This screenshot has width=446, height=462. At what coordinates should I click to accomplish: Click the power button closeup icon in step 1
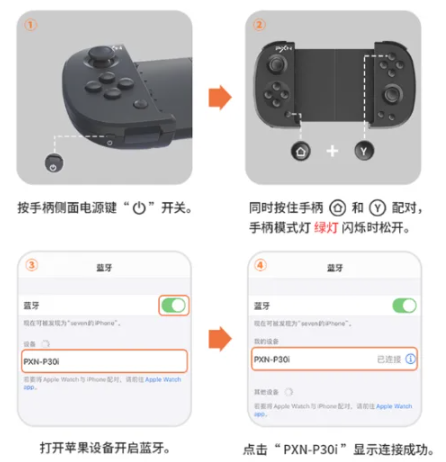[54, 163]
